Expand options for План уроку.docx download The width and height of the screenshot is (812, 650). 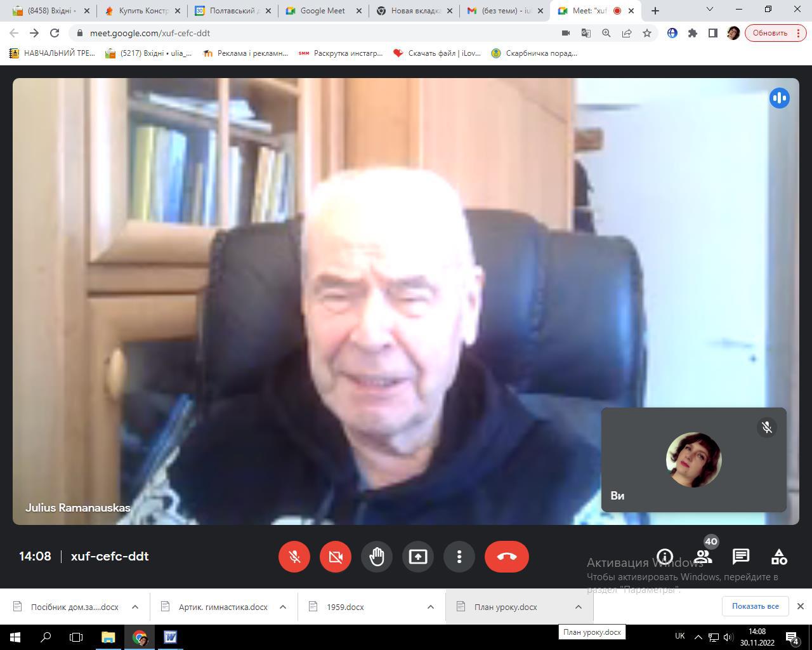578,607
